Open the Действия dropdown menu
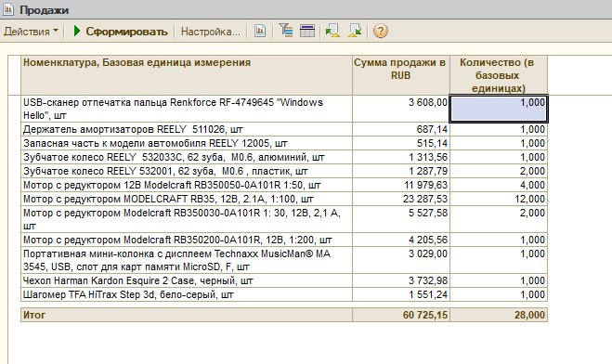The height and width of the screenshot is (364, 612). pos(31,32)
